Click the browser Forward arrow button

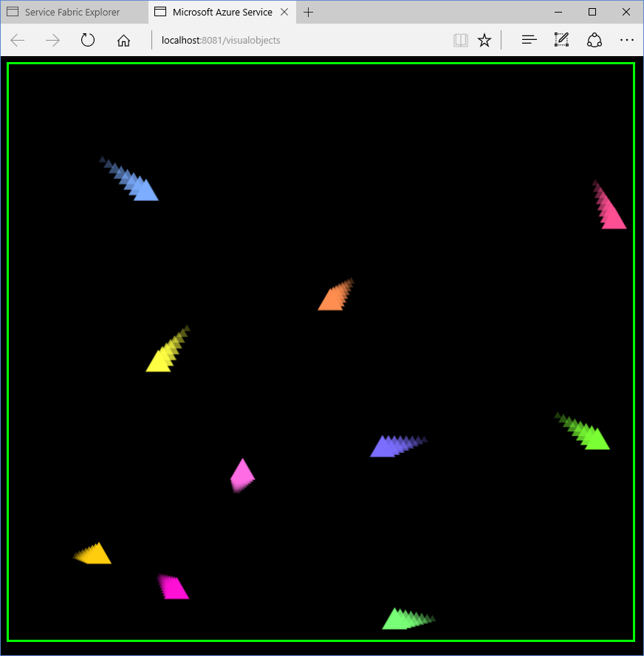tap(52, 41)
